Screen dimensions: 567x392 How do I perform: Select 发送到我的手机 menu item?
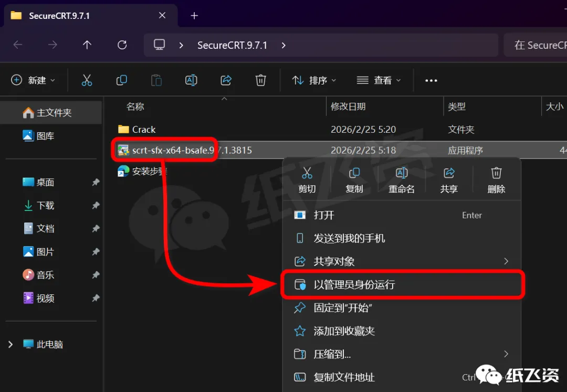click(x=402, y=238)
